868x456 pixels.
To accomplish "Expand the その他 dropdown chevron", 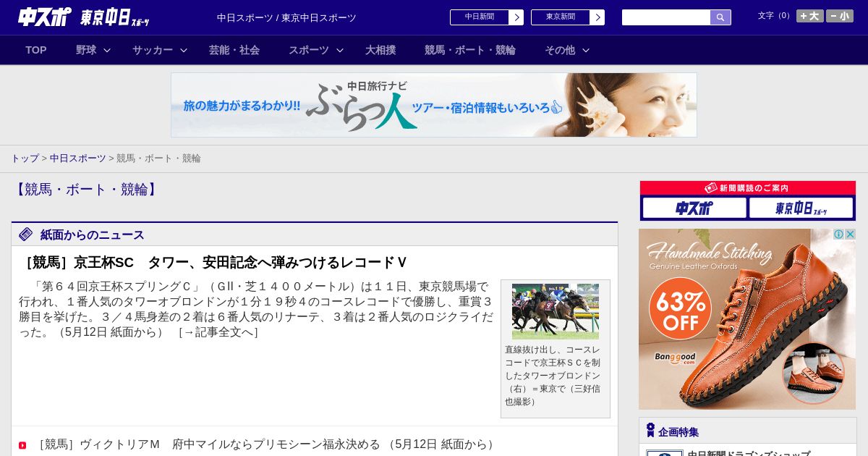I will [x=586, y=50].
